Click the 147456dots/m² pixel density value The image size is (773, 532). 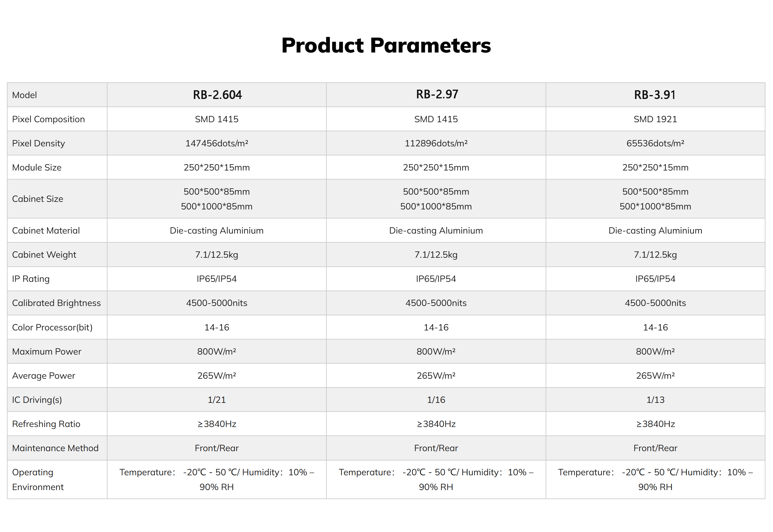[x=217, y=143]
